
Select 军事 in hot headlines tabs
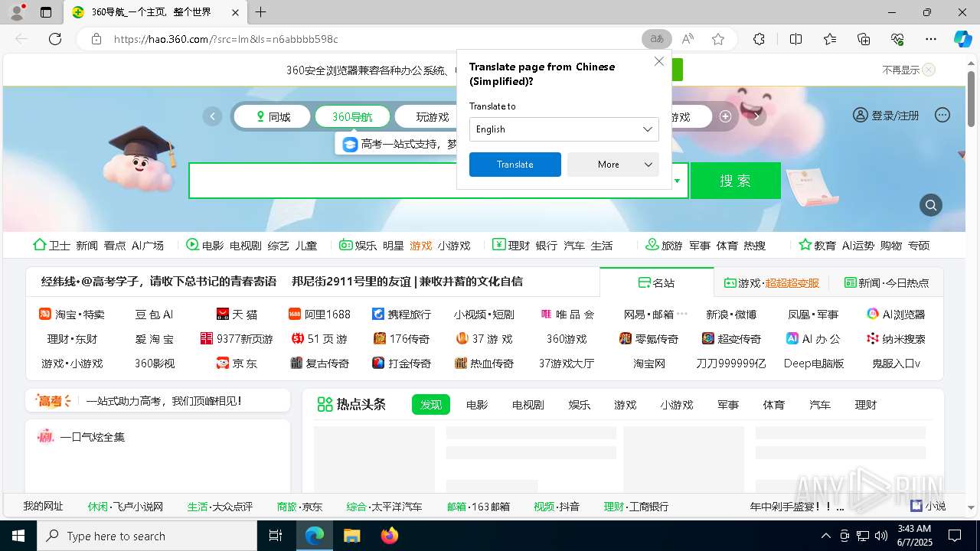728,405
